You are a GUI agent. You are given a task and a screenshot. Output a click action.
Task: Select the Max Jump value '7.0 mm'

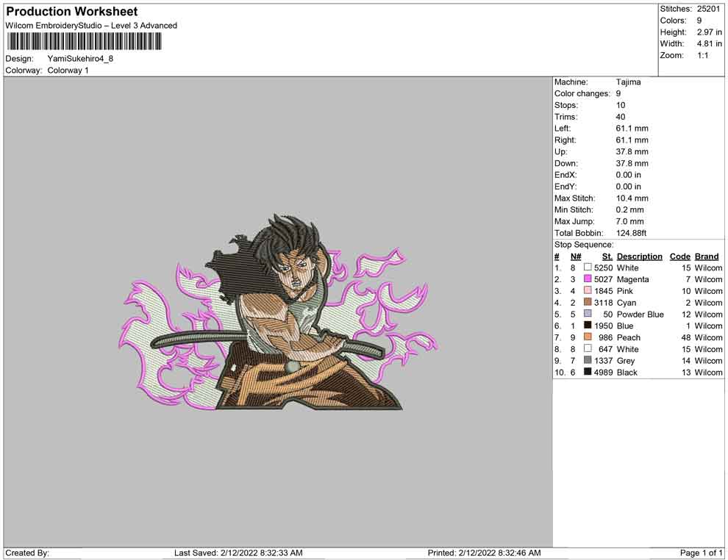(630, 221)
